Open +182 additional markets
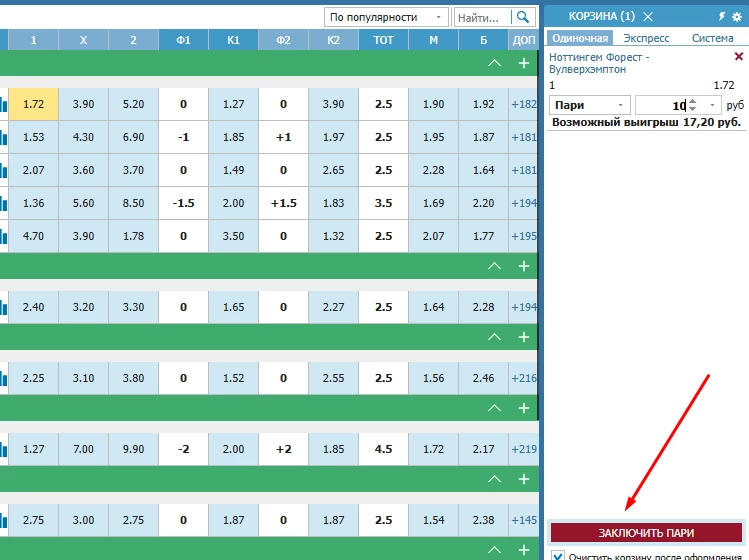The height and width of the screenshot is (560, 749). (x=524, y=104)
